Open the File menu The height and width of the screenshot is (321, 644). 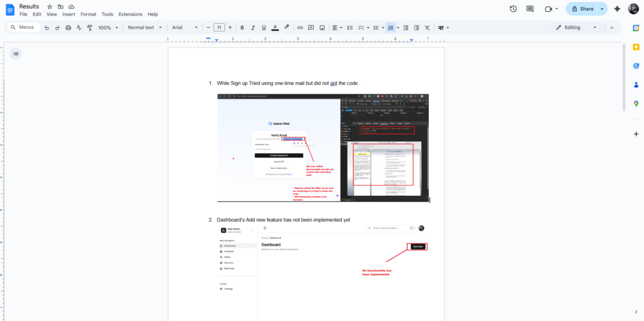click(x=23, y=14)
